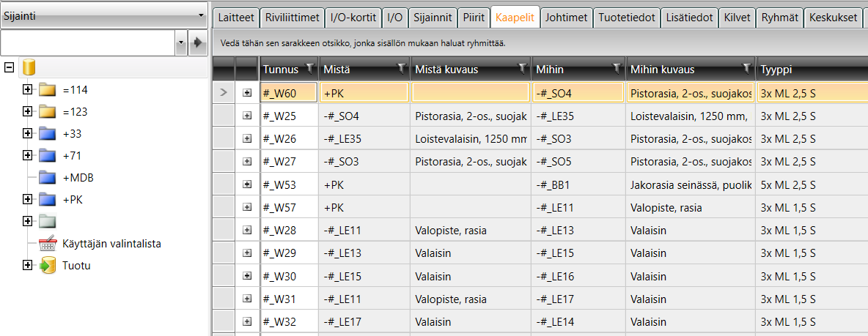Click the Käyttäjän valintalista basket icon

click(x=48, y=244)
